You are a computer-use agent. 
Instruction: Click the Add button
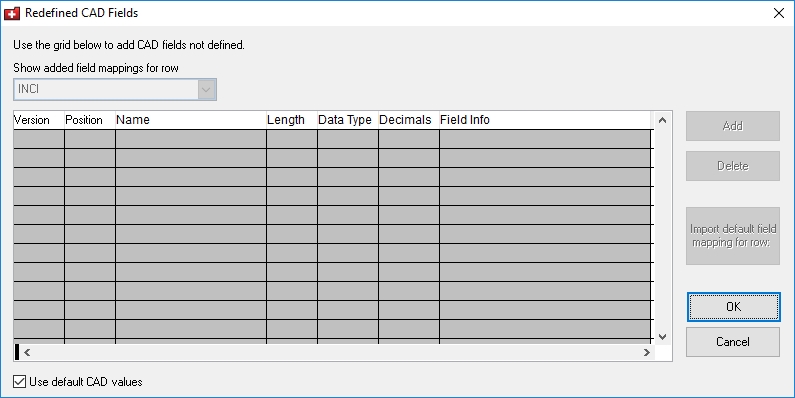coord(733,126)
